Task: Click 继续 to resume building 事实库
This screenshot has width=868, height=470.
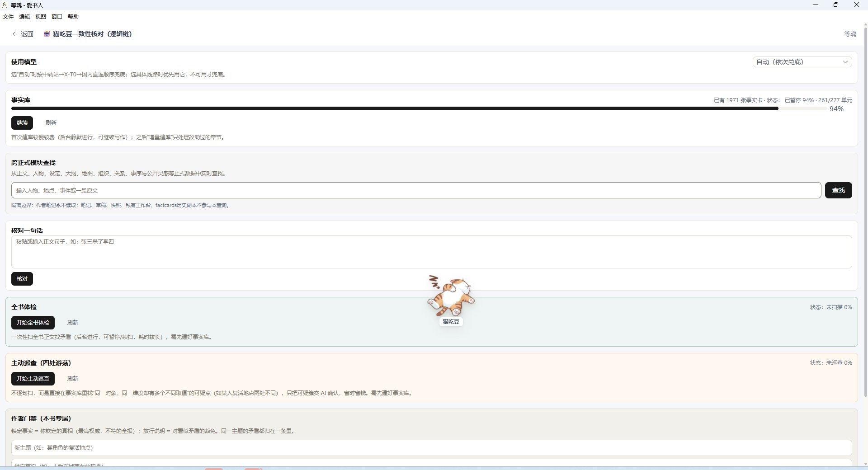Action: [22, 122]
